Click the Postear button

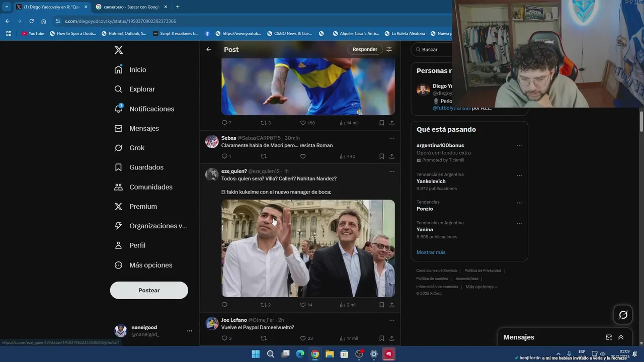149,290
